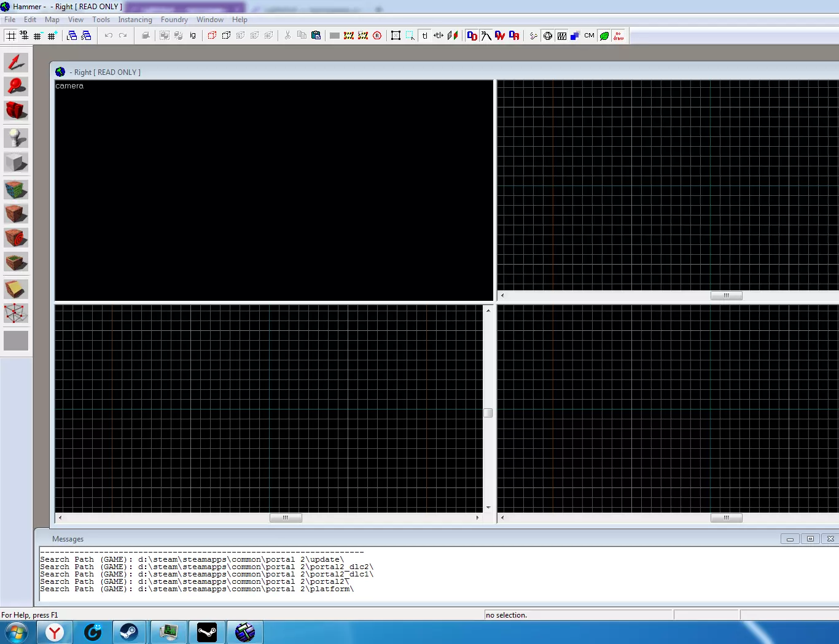Toggle the 3D grid button
The width and height of the screenshot is (839, 644).
pyautogui.click(x=24, y=36)
